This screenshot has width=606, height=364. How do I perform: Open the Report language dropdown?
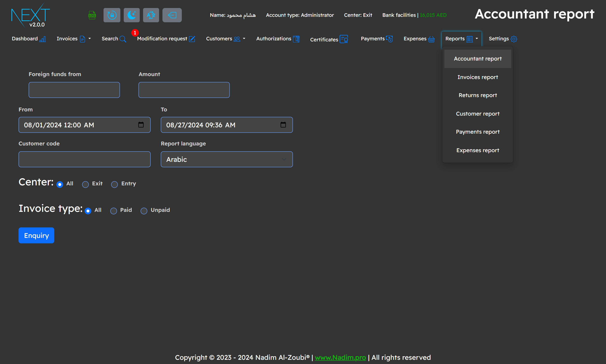pos(226,160)
